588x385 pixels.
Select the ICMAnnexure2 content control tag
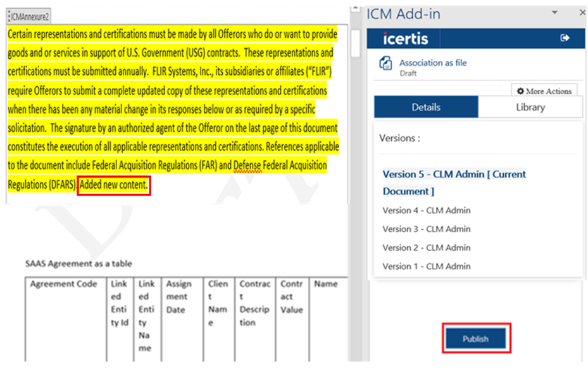[29, 15]
